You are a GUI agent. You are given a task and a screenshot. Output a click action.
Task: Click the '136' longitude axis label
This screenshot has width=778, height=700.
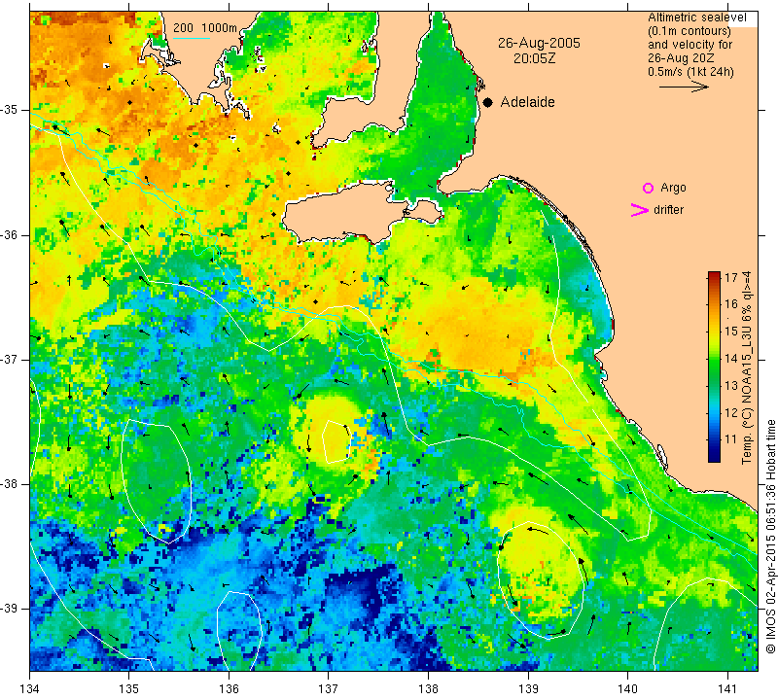click(229, 689)
